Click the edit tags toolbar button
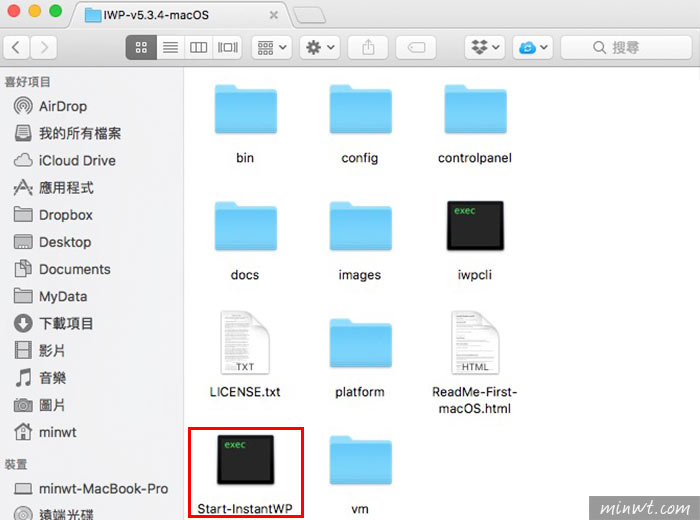Screen dimensions: 700x520 click(416, 47)
